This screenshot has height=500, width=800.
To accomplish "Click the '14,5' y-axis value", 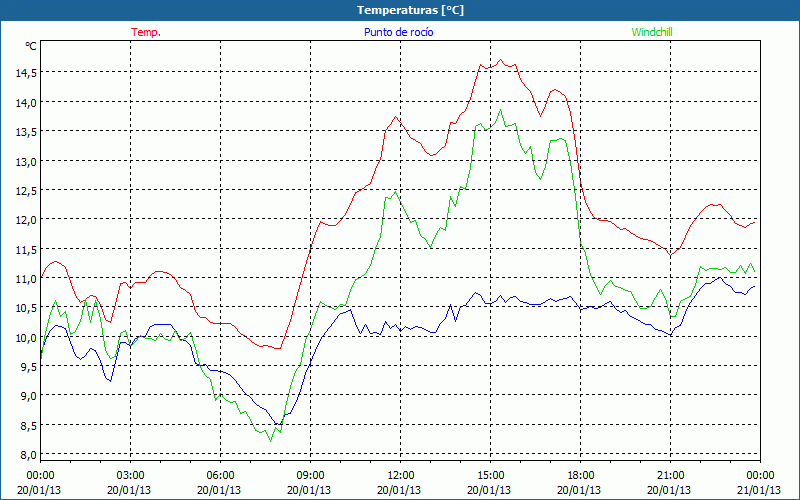I will tap(26, 73).
